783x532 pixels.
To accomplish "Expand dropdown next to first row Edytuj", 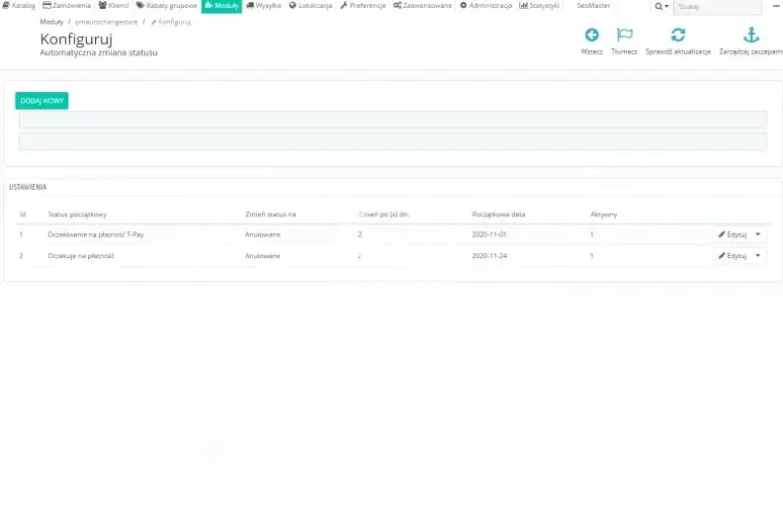I will click(758, 234).
